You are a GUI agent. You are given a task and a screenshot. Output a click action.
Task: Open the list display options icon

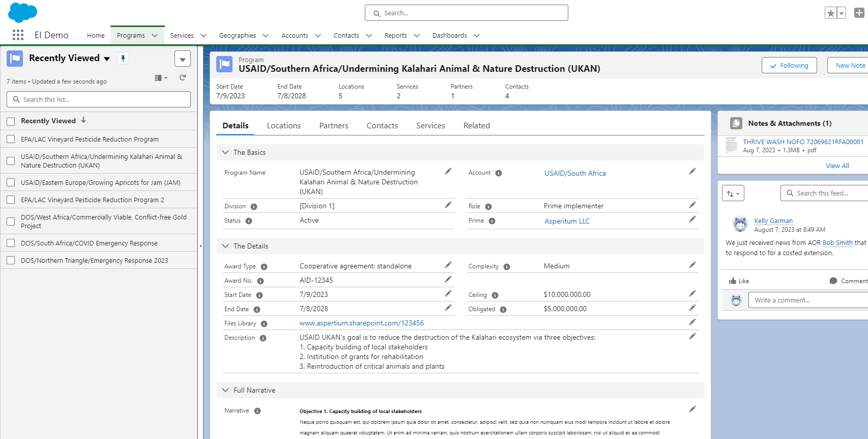[161, 78]
